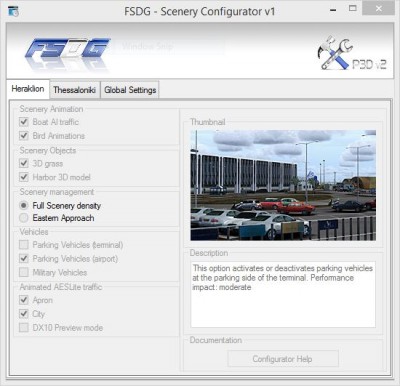Switch to the Thessaloniki tab
This screenshot has width=400, height=386.
[x=75, y=90]
